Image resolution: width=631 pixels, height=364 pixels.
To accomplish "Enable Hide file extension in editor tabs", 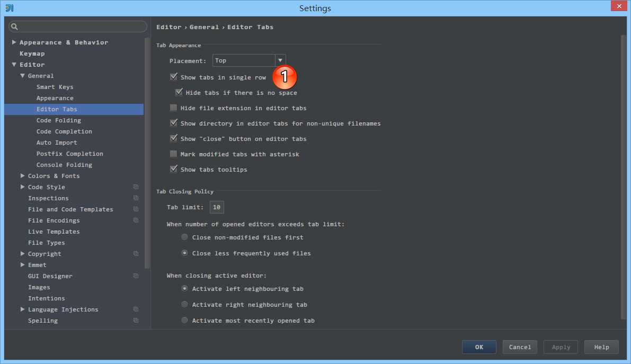I will pos(173,108).
